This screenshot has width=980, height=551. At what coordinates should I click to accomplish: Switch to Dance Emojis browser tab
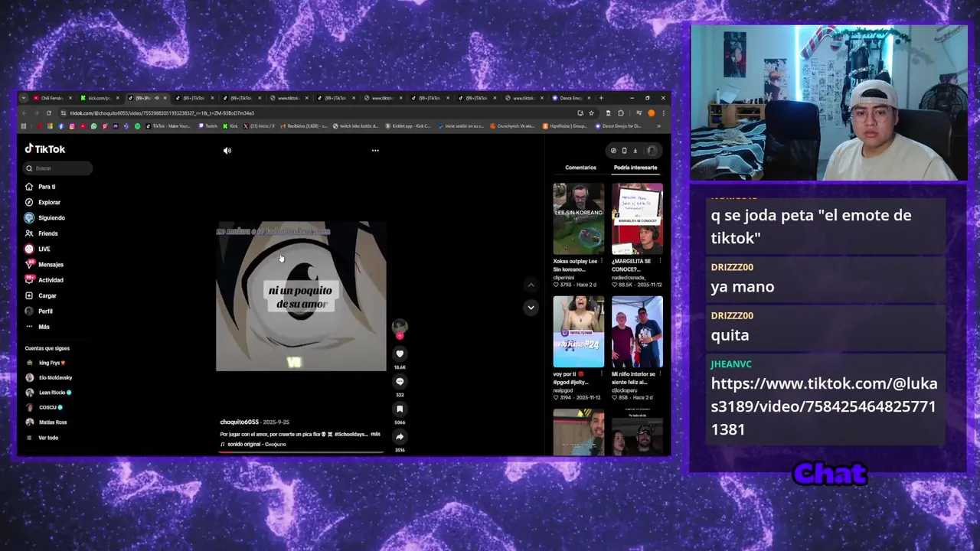click(x=570, y=98)
